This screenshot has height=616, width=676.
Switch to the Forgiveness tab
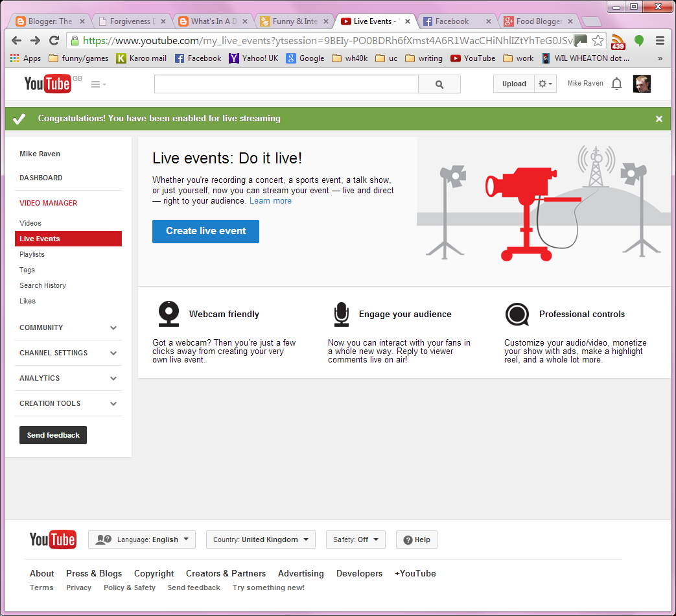click(x=132, y=21)
